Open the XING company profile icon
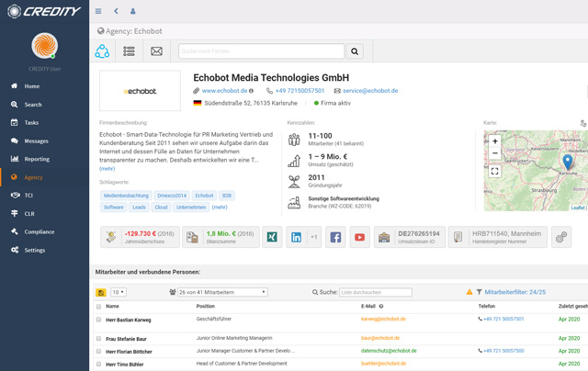 coord(273,237)
